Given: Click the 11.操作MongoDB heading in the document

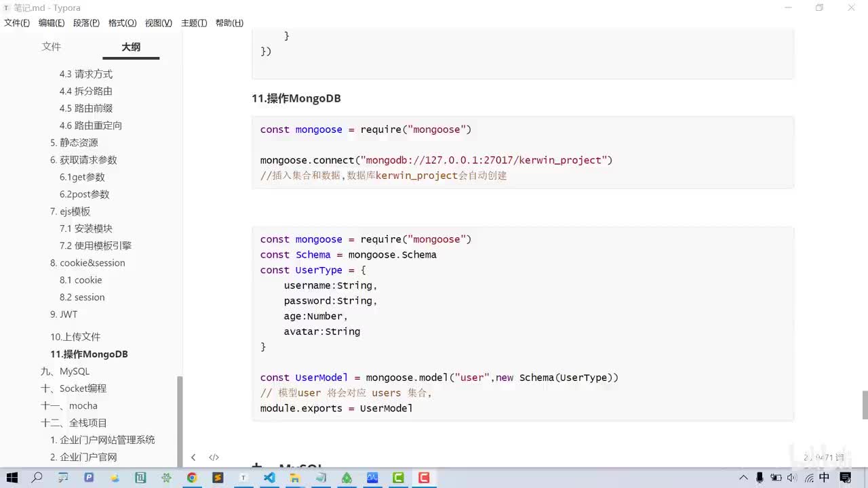Looking at the screenshot, I should (296, 98).
